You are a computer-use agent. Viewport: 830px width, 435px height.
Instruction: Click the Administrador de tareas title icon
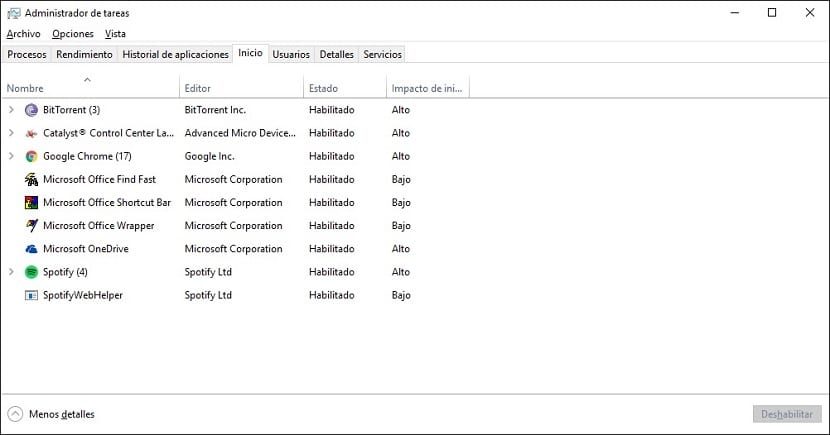click(x=14, y=13)
